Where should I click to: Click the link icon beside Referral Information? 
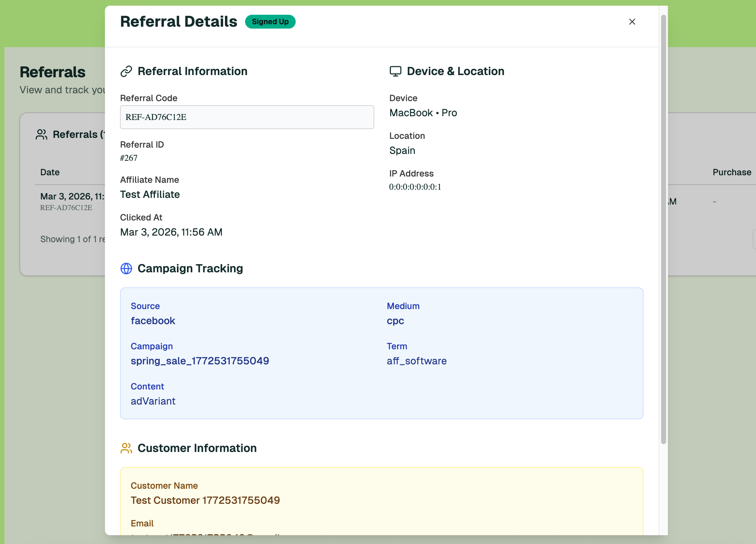pos(126,71)
